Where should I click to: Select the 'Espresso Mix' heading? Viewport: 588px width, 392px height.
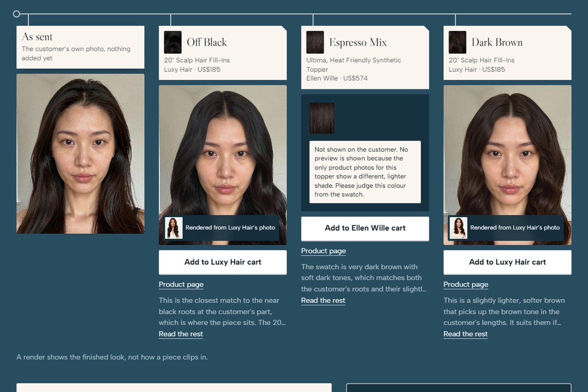(x=358, y=42)
